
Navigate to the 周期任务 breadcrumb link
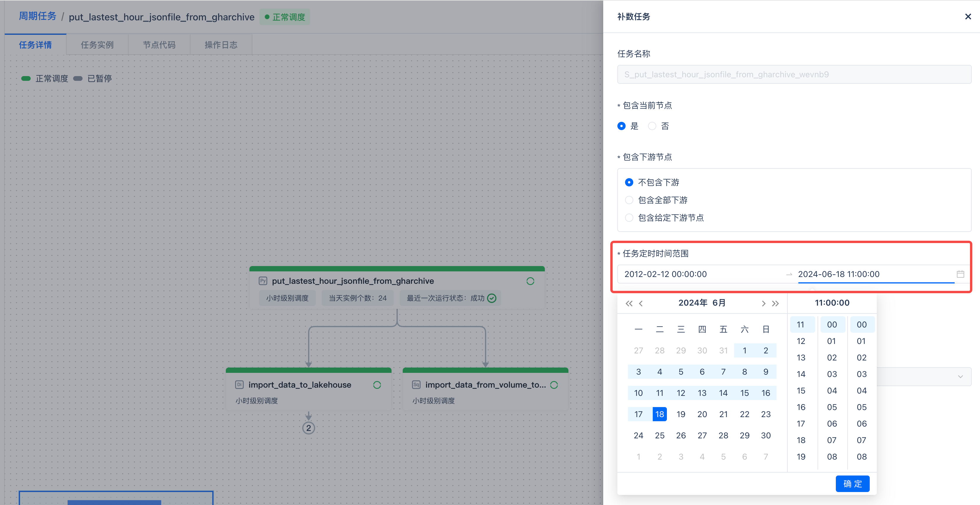coord(37,16)
